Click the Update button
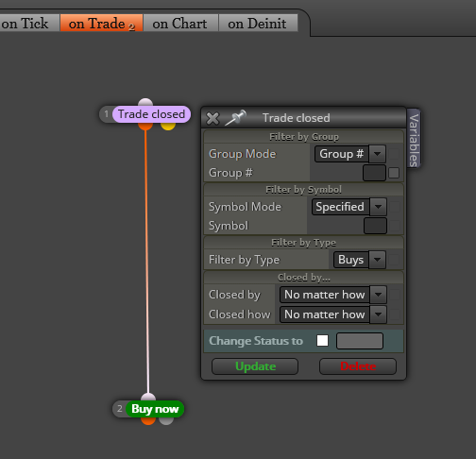 click(255, 366)
